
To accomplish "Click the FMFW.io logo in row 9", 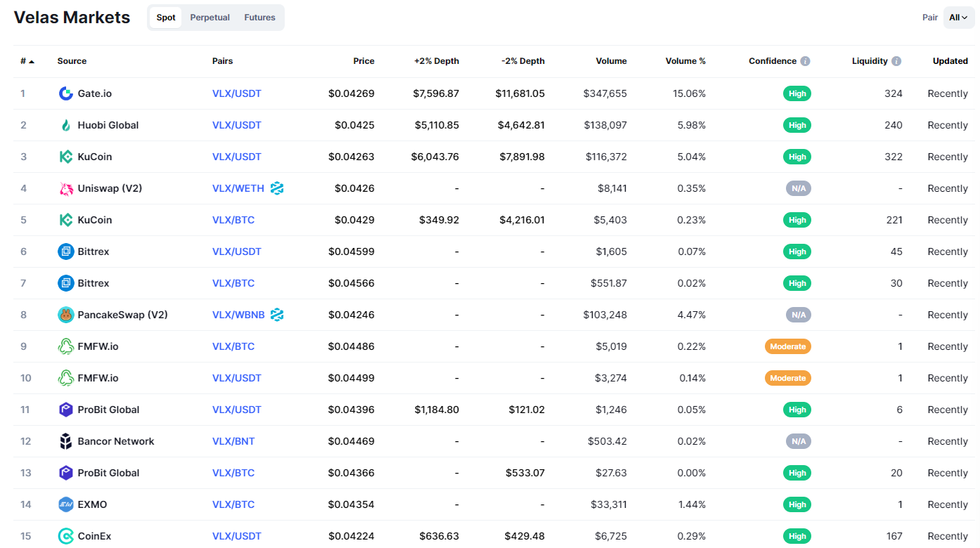I will (65, 346).
